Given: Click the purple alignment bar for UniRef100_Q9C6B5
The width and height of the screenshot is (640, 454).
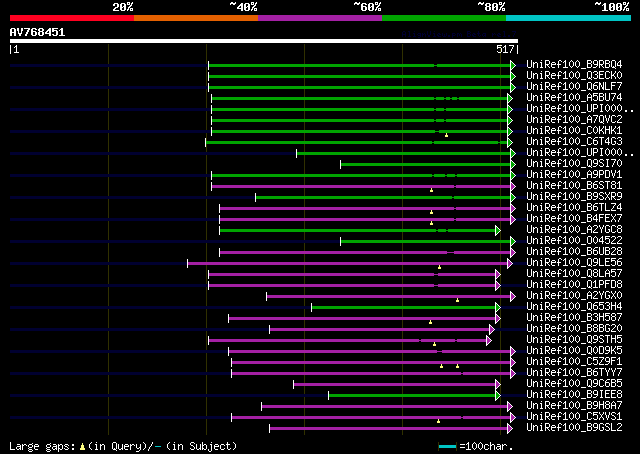Looking at the screenshot, I should tap(394, 385).
